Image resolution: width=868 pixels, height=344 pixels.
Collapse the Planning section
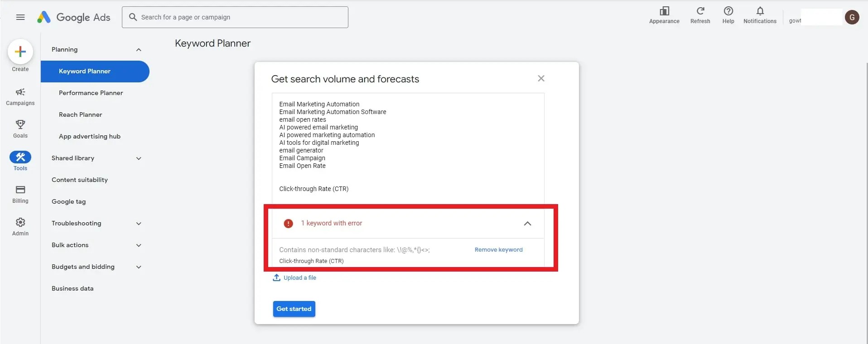tap(139, 50)
